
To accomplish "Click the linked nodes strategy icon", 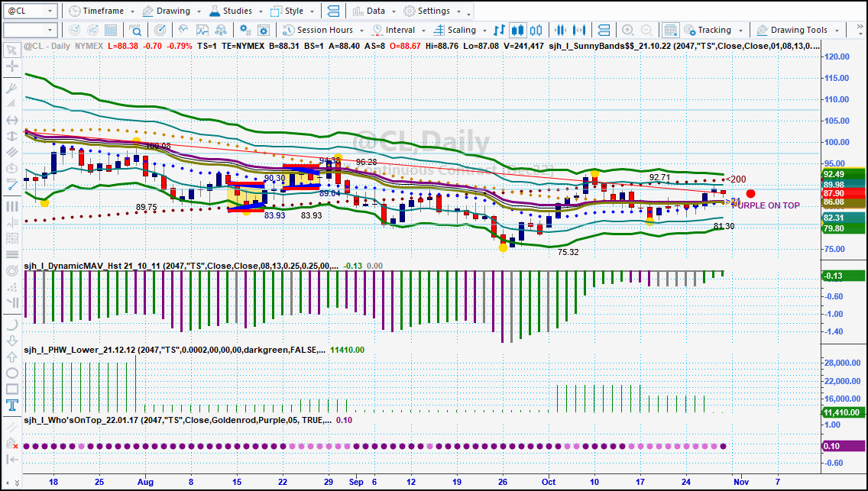I will (x=221, y=30).
